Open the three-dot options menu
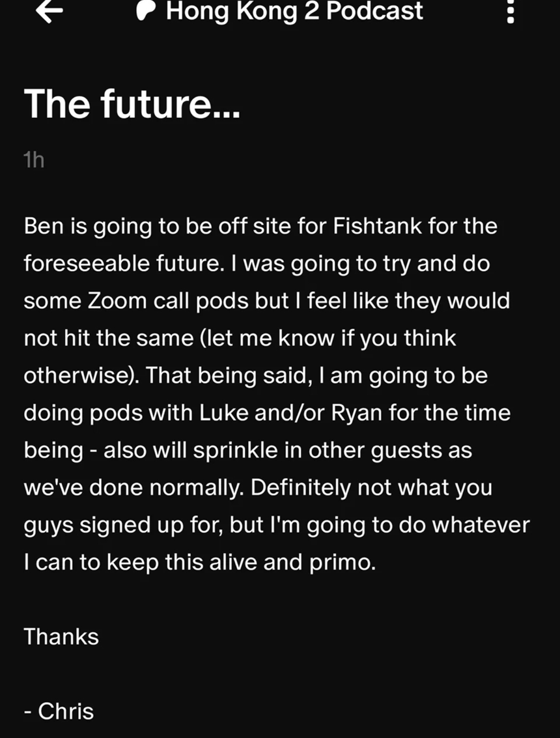 coord(510,10)
